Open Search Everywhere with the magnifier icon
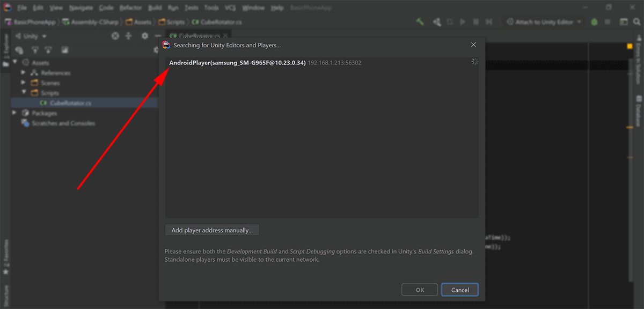The image size is (644, 309). pos(636,22)
